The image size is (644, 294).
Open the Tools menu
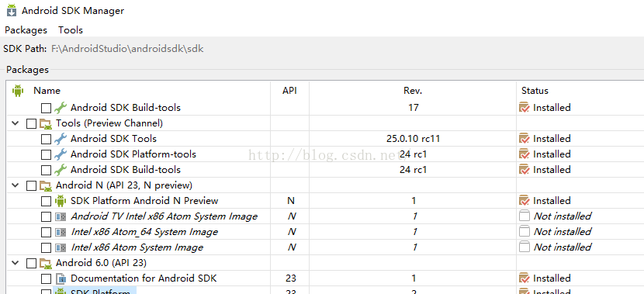(x=71, y=30)
